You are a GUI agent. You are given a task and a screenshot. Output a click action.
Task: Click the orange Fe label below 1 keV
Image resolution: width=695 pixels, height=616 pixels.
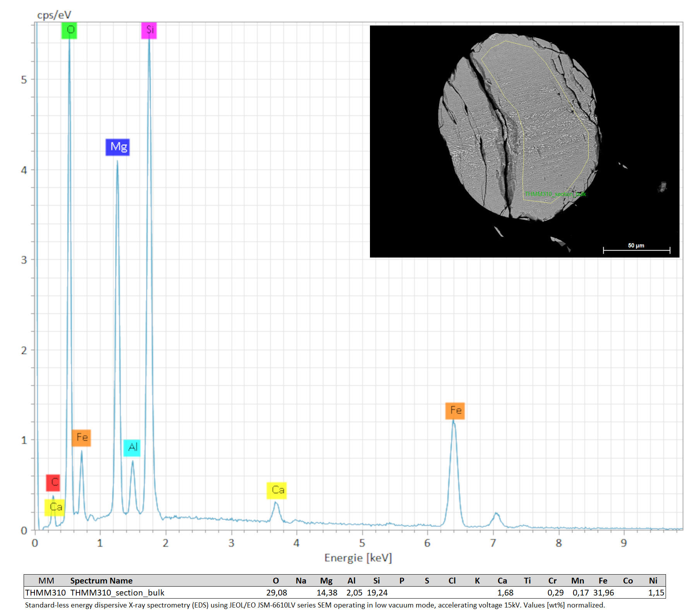pos(81,438)
